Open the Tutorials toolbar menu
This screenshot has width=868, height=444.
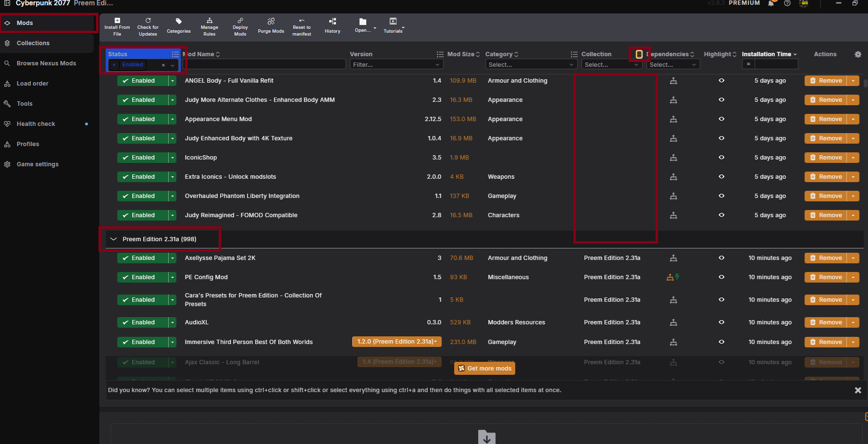[393, 27]
